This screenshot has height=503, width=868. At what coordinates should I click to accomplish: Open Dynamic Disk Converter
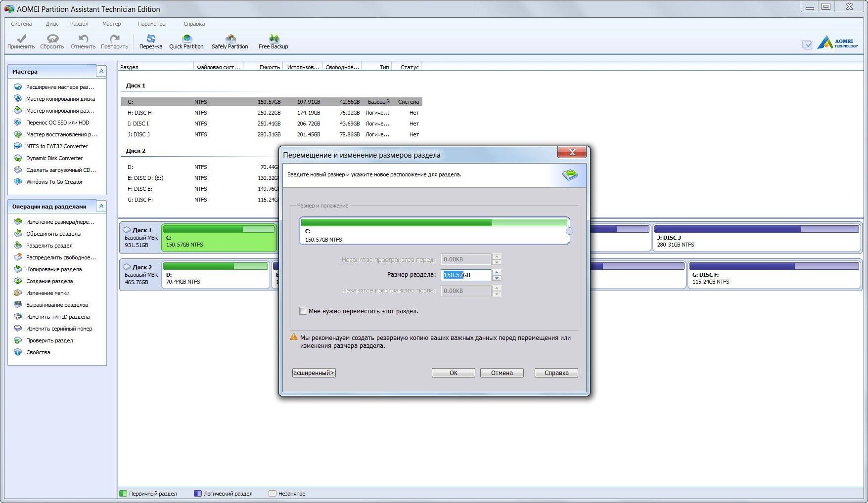(x=48, y=158)
